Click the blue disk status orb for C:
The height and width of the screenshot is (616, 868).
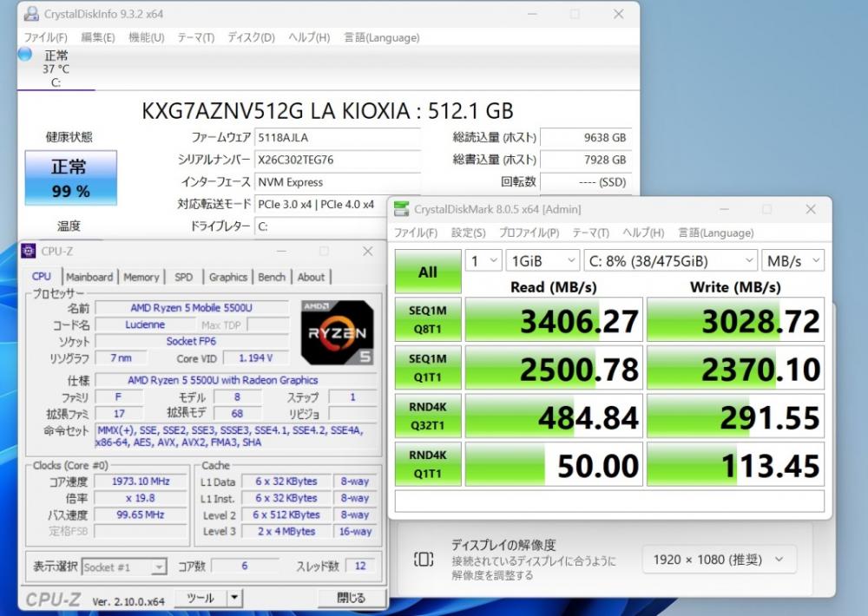tap(25, 55)
